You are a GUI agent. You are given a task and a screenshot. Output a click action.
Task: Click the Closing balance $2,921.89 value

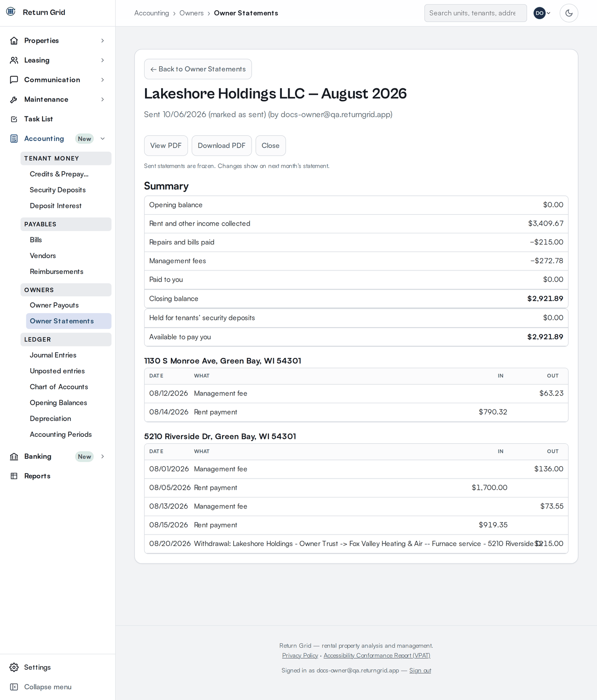545,299
